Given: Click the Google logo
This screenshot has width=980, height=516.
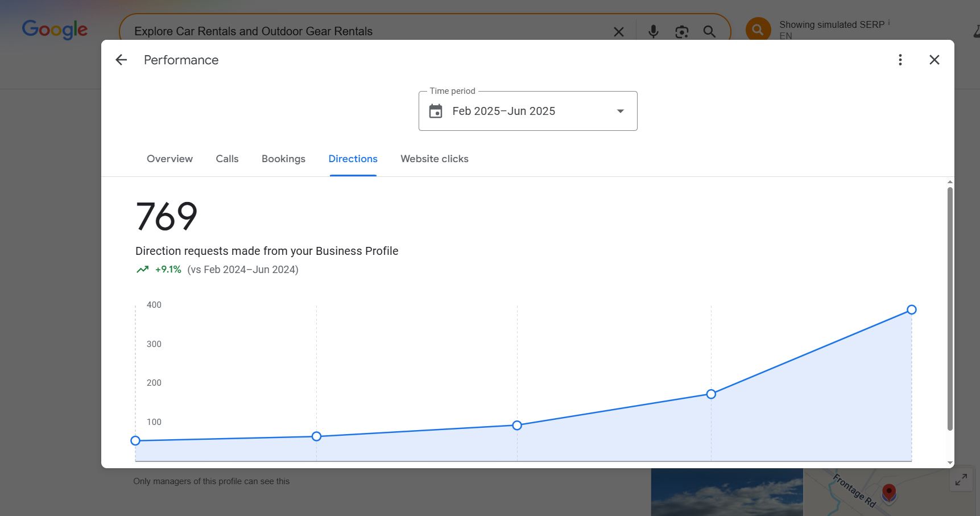Looking at the screenshot, I should [55, 30].
